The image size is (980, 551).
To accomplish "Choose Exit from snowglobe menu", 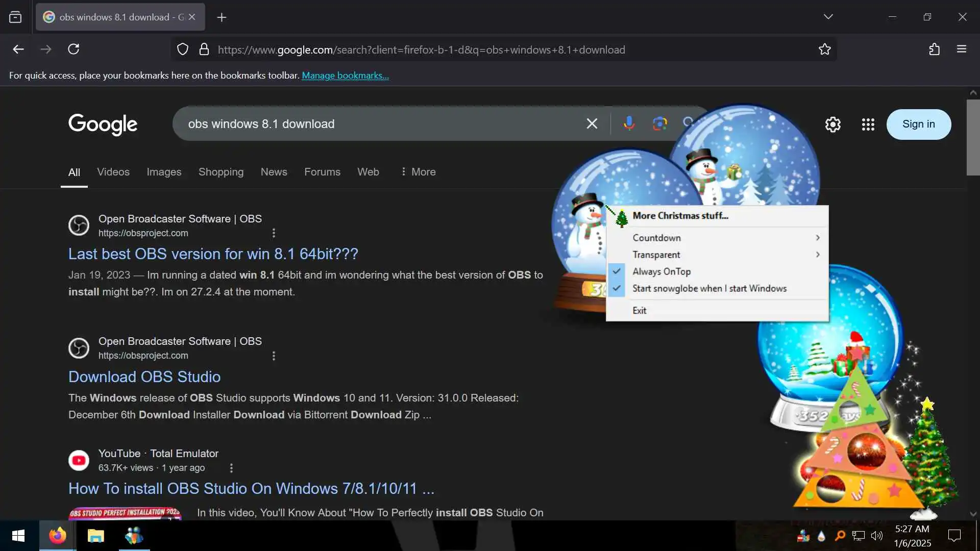I will pyautogui.click(x=640, y=310).
